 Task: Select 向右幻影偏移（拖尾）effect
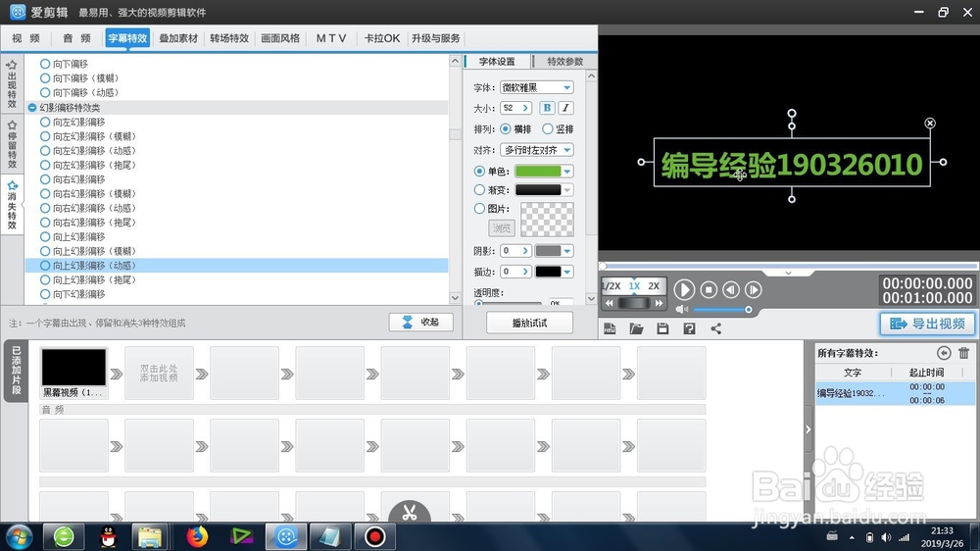[45, 223]
